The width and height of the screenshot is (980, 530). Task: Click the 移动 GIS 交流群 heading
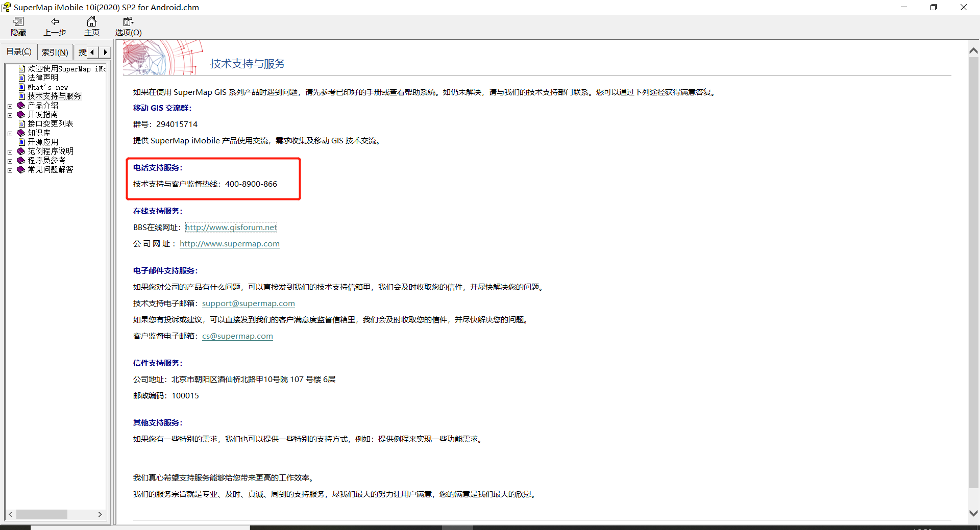[x=162, y=108]
